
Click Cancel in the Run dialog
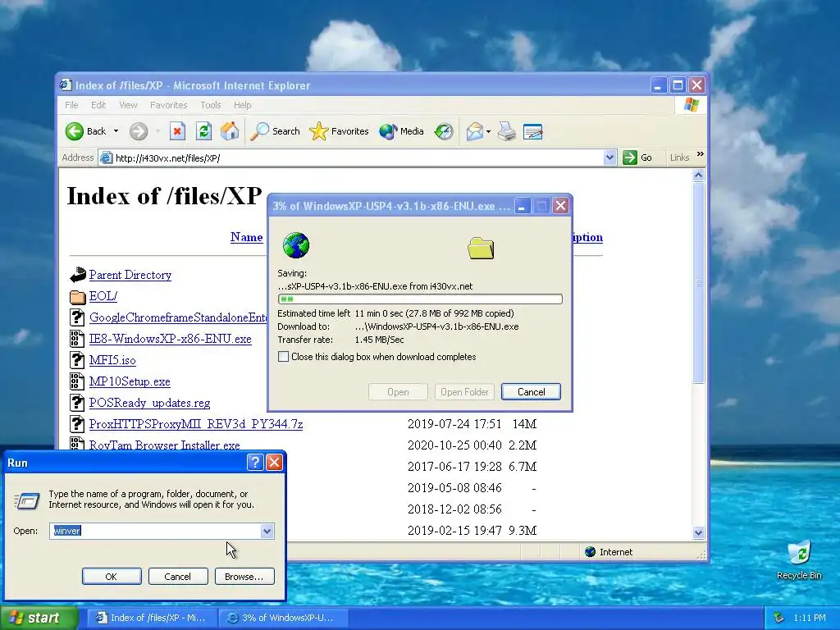[x=178, y=577]
